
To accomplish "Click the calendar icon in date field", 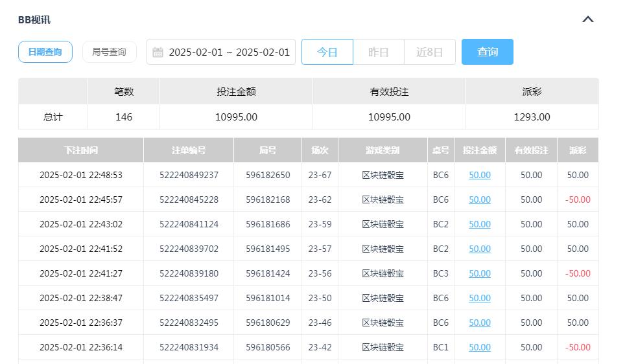I will 158,52.
